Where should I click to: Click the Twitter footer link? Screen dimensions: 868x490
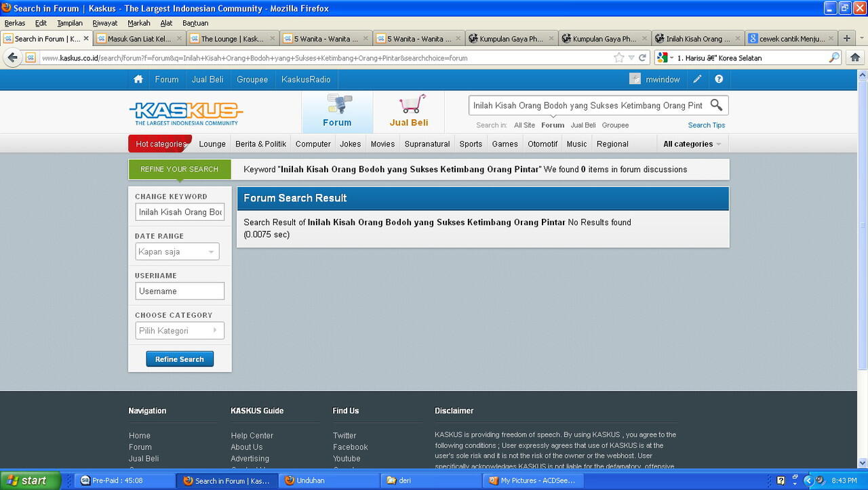click(344, 436)
